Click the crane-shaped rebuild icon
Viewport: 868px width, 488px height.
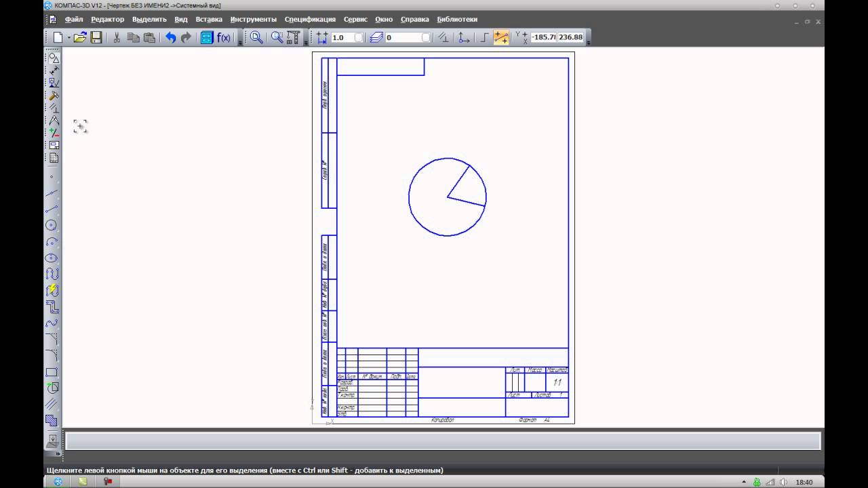[x=293, y=38]
